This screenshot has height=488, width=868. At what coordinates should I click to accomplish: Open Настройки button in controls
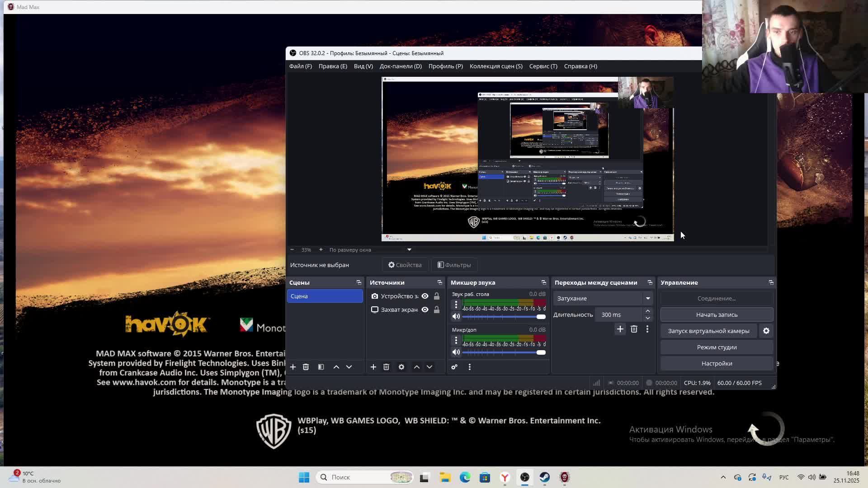(x=717, y=363)
